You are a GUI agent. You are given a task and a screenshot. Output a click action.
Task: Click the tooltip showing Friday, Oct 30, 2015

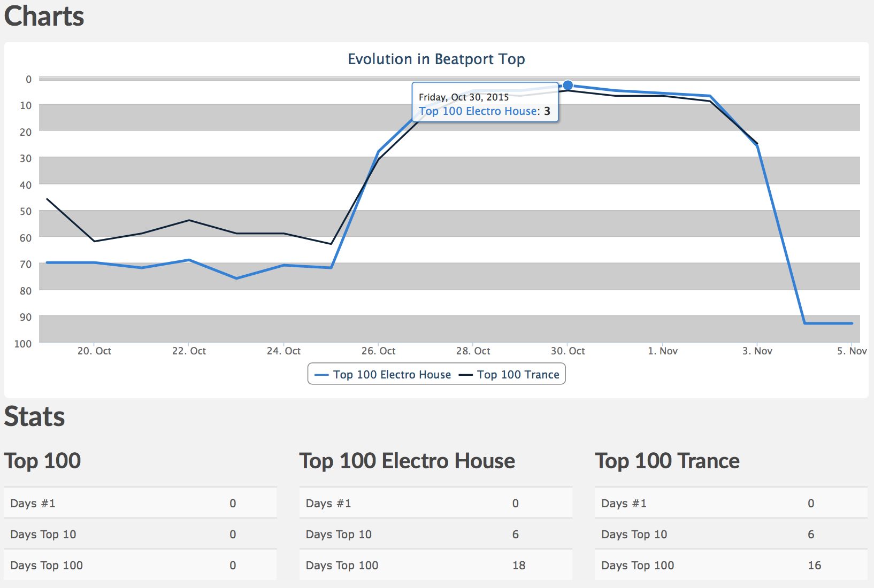[x=485, y=102]
